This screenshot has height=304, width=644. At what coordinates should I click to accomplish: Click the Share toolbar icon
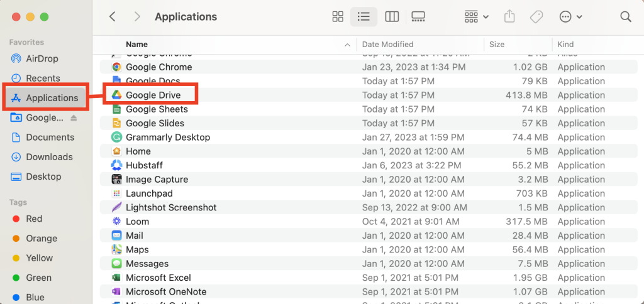pyautogui.click(x=511, y=17)
